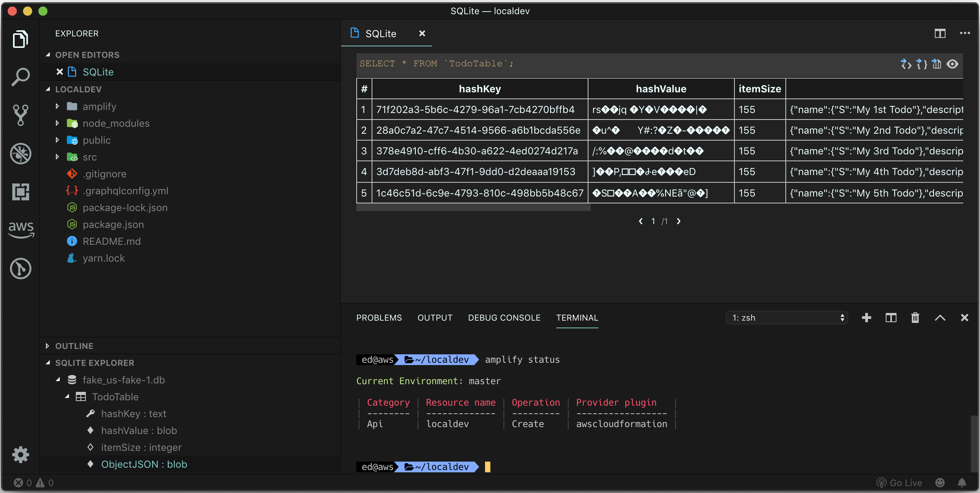
Task: Go to next results page arrow
Action: pyautogui.click(x=678, y=221)
